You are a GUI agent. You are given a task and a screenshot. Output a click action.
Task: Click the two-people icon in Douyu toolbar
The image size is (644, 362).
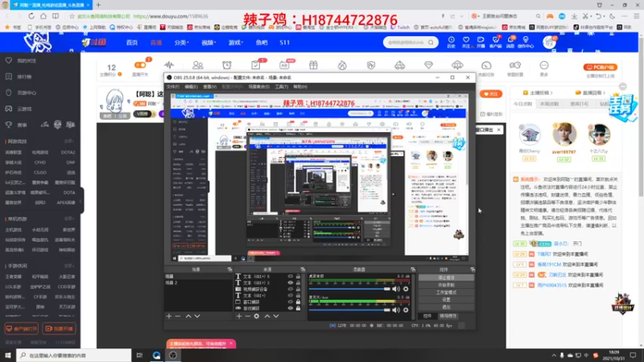pos(198,65)
